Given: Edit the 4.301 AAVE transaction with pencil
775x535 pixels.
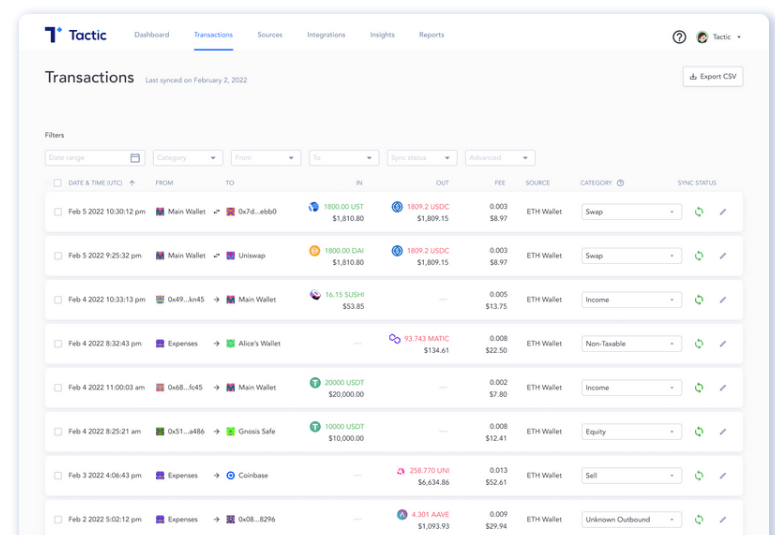Looking at the screenshot, I should point(723,519).
